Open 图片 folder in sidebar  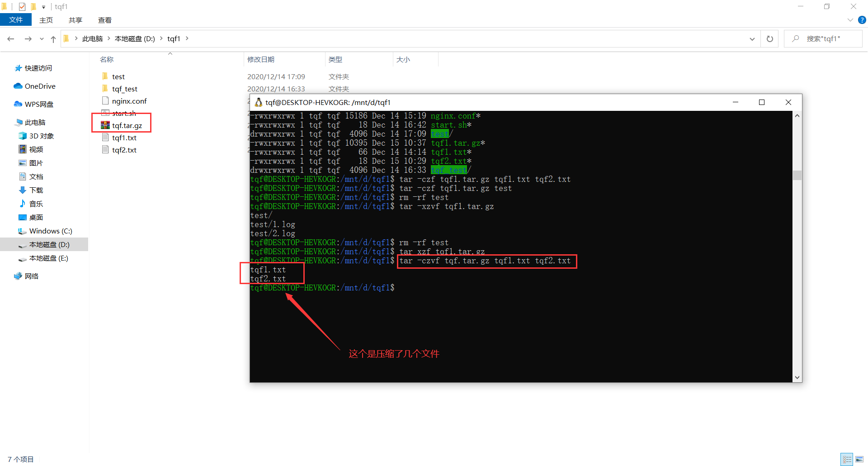click(x=36, y=163)
